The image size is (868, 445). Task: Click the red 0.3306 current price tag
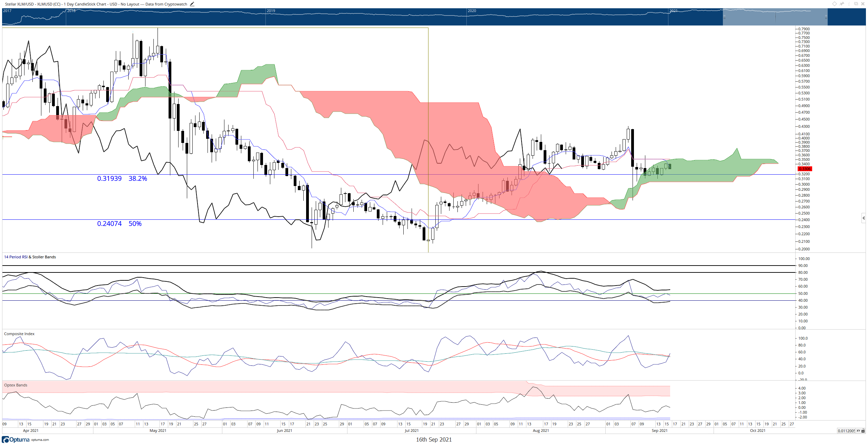[x=805, y=169]
